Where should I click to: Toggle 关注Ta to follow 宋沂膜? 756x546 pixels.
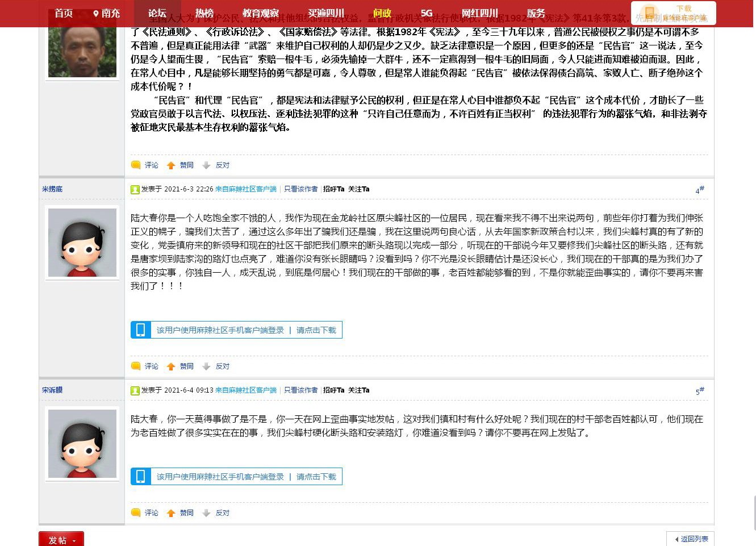(x=358, y=390)
